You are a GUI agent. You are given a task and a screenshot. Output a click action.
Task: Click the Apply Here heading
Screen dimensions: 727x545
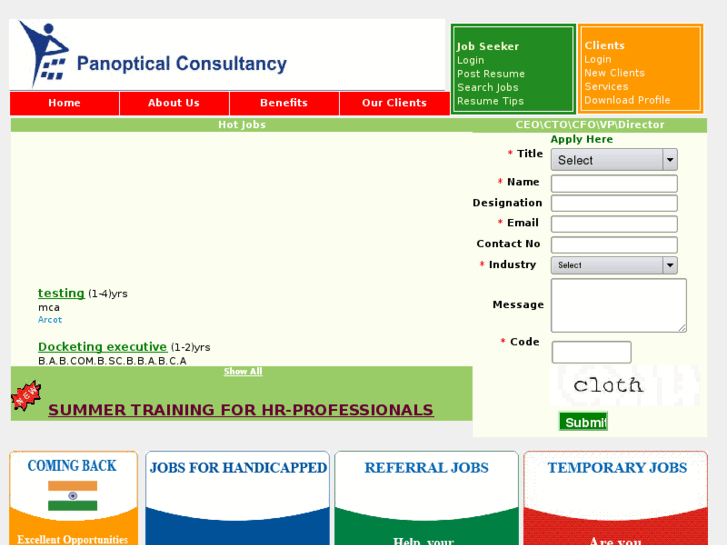click(581, 139)
